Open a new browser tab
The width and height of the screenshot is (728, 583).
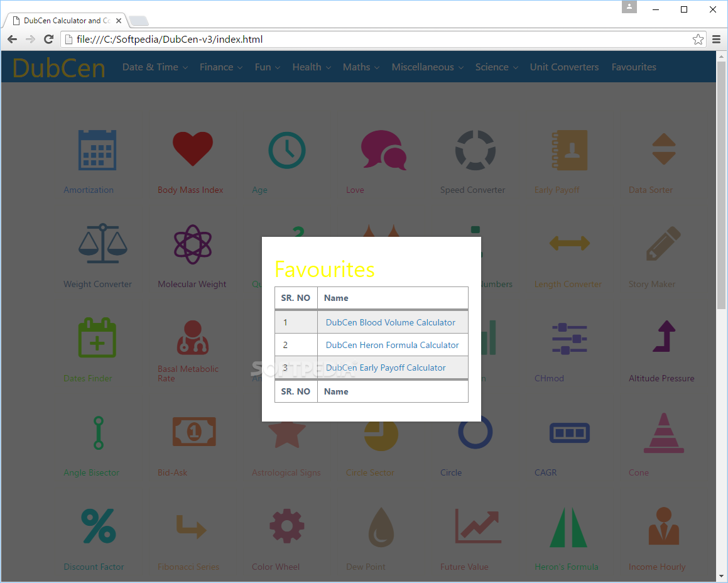point(138,21)
